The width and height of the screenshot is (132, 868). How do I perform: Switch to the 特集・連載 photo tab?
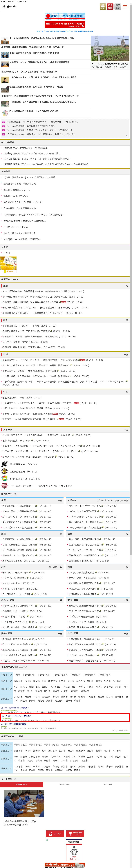click(x=107, y=784)
